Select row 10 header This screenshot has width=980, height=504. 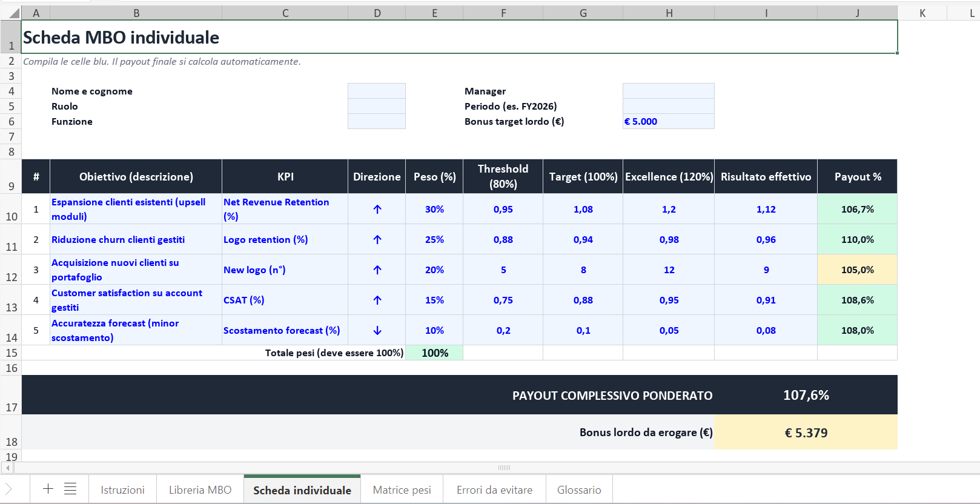(11, 209)
